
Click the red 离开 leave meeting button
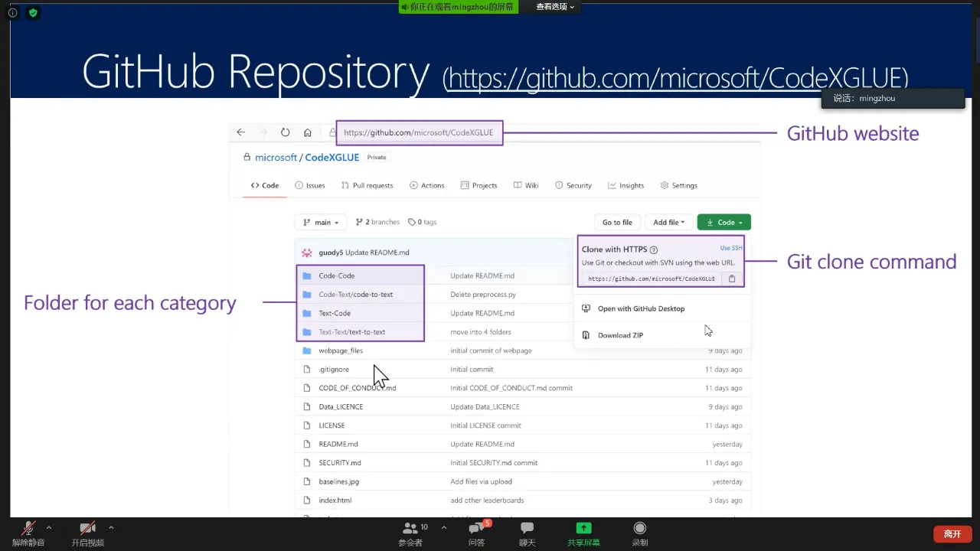pyautogui.click(x=952, y=534)
